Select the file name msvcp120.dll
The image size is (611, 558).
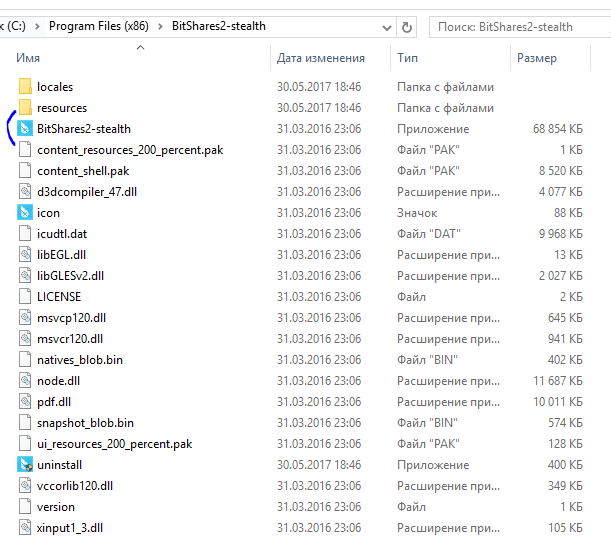coord(71,318)
